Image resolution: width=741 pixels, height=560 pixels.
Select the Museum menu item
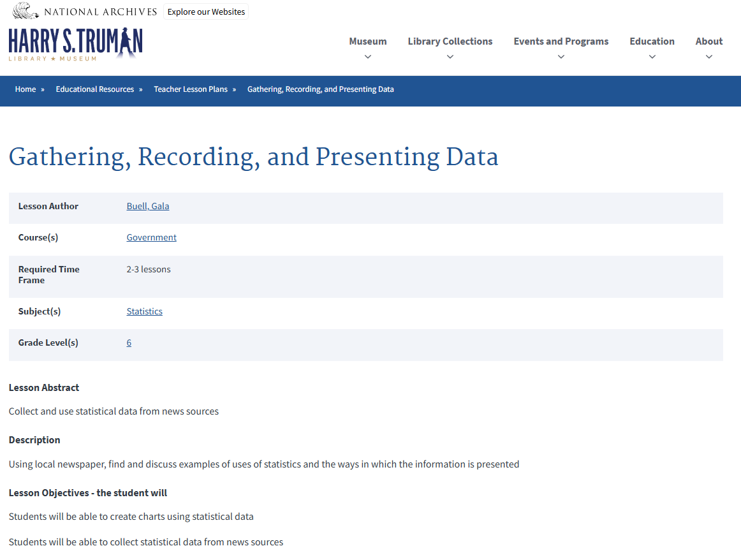point(367,41)
